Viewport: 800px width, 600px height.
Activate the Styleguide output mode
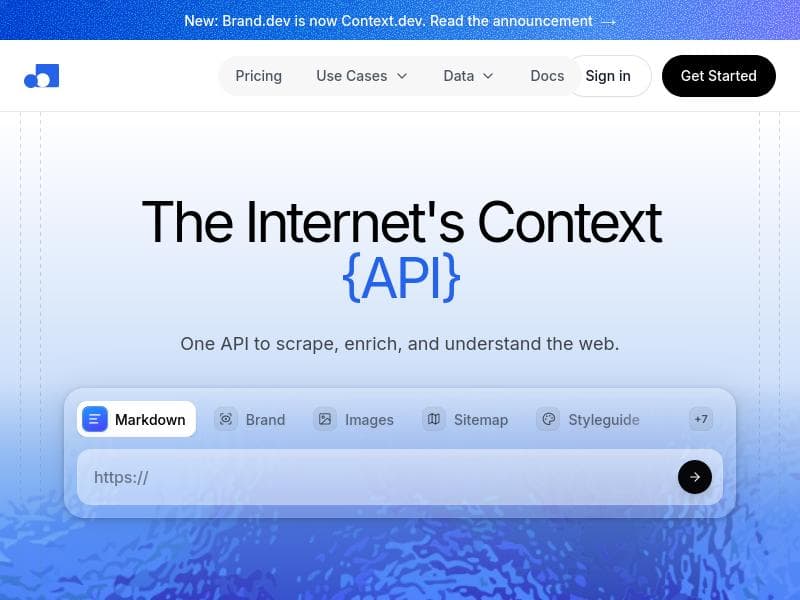(588, 419)
